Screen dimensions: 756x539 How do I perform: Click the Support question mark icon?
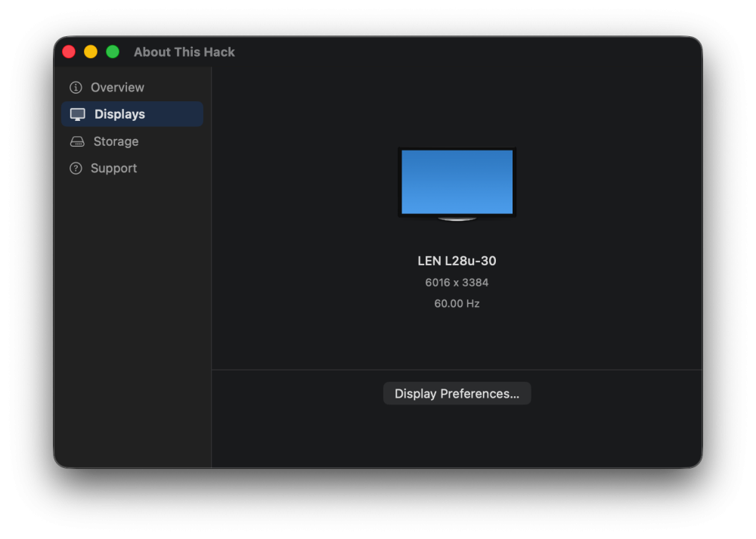(76, 169)
